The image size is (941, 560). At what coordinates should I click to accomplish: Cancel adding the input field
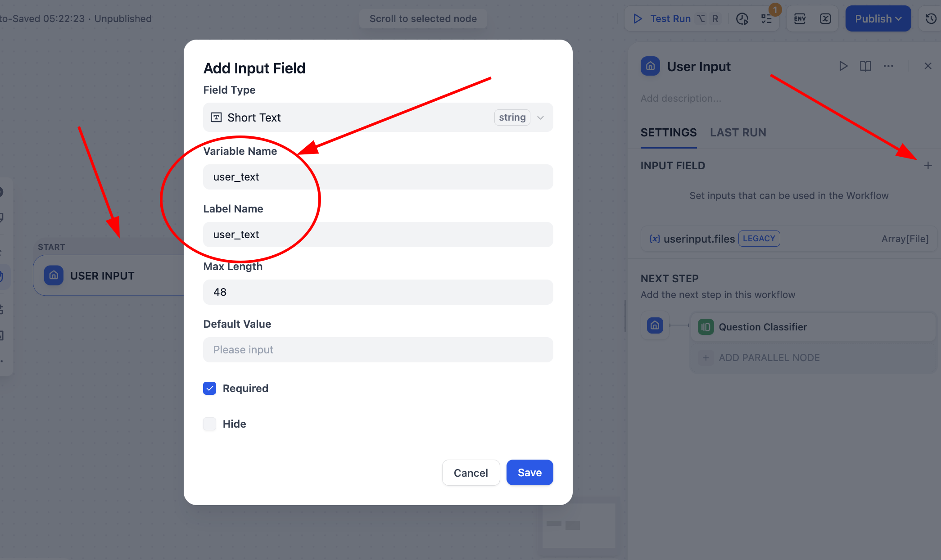coord(470,473)
